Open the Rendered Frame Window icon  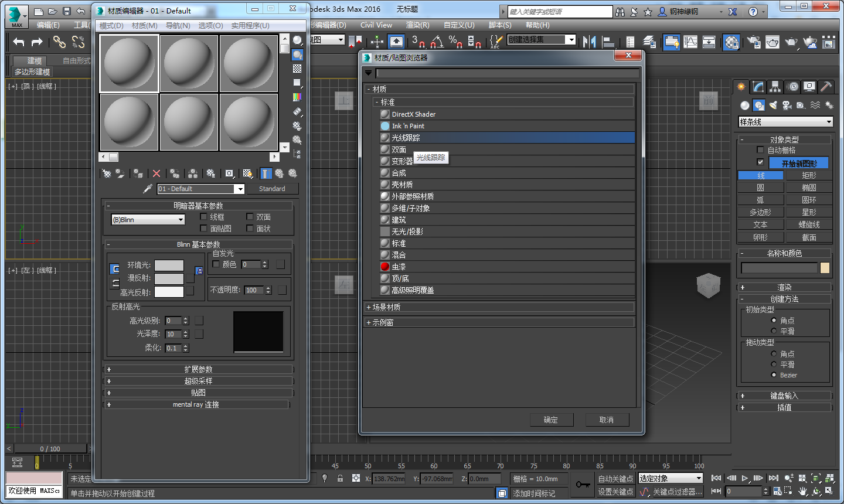(x=772, y=42)
